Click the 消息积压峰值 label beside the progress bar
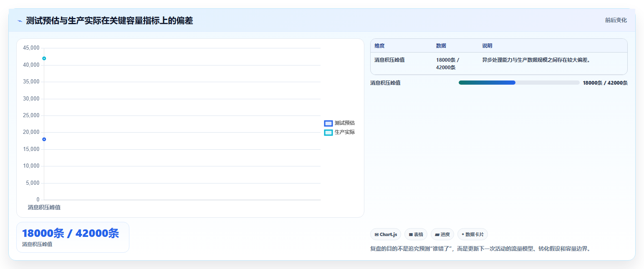Viewport: 644px width, 269px height. [x=385, y=83]
